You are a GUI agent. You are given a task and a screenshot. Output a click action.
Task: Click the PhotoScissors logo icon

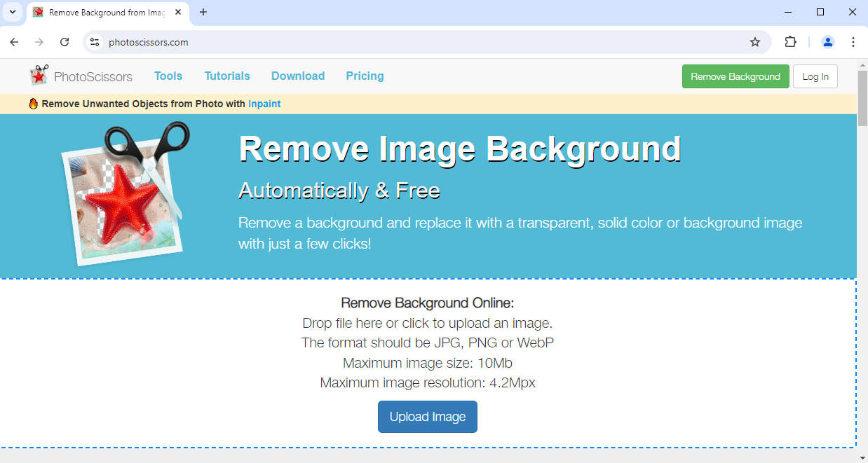pos(39,75)
